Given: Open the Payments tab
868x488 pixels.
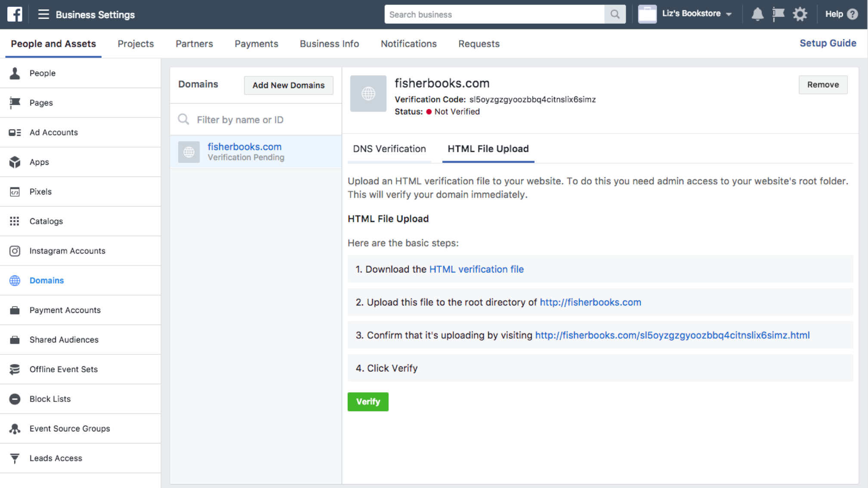Looking at the screenshot, I should click(x=256, y=44).
